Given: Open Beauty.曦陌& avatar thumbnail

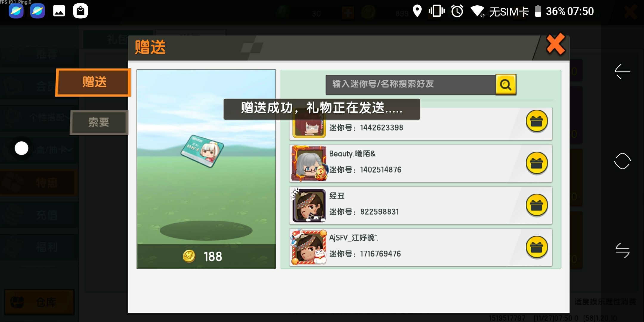Looking at the screenshot, I should click(309, 163).
